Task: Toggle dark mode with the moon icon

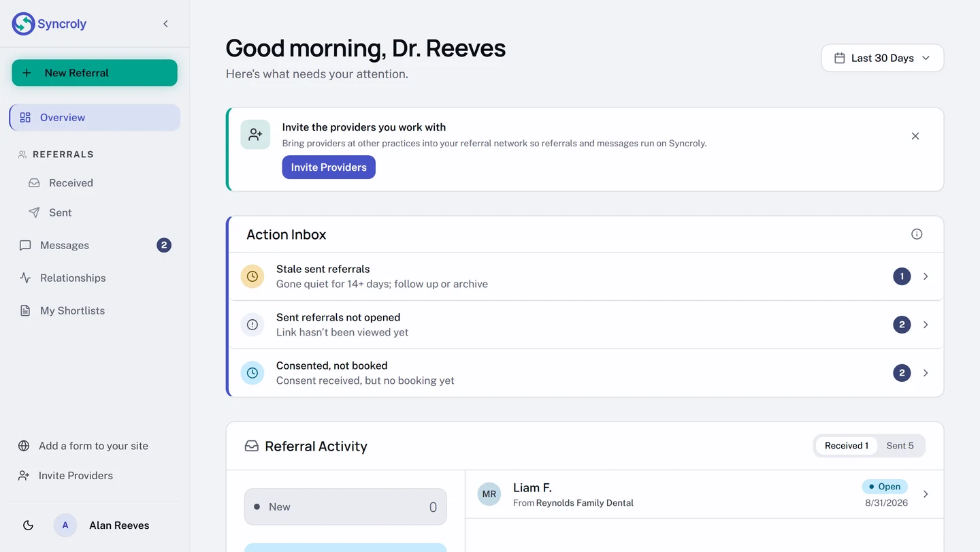Action: point(28,525)
